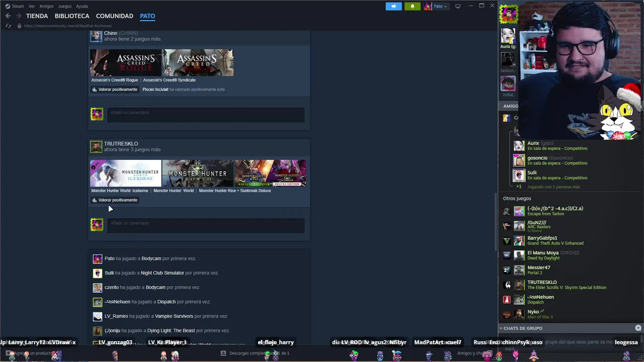This screenshot has width=644, height=362.
Task: Reload the page with the refresh icon
Action: [x=8, y=26]
